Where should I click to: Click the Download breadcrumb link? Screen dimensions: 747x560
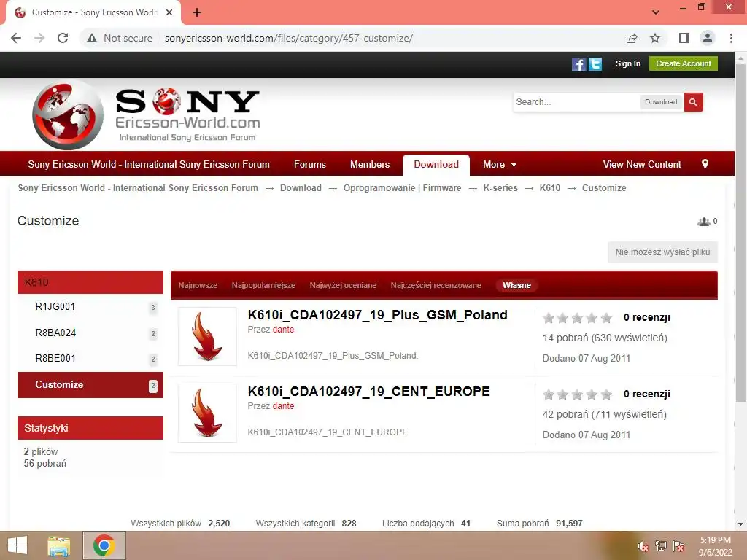click(301, 188)
